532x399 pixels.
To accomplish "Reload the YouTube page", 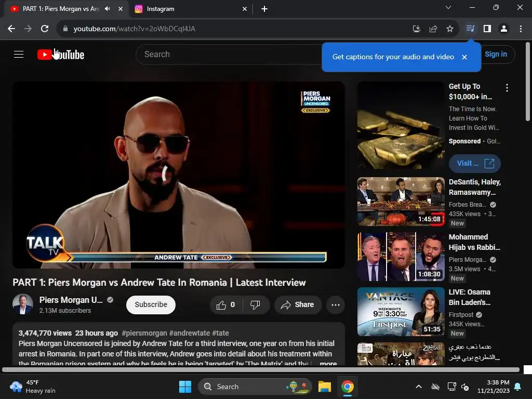I will 45,29.
